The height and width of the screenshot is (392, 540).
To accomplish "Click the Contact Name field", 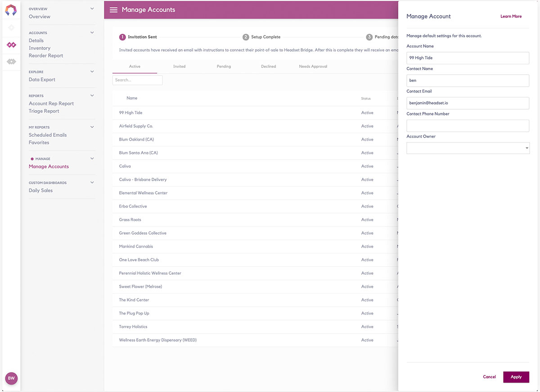I will coord(468,80).
